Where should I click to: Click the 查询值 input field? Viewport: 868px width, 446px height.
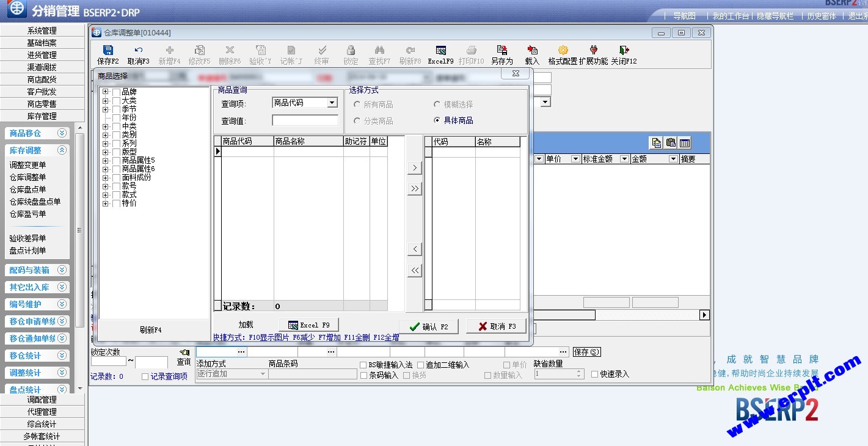pos(305,120)
